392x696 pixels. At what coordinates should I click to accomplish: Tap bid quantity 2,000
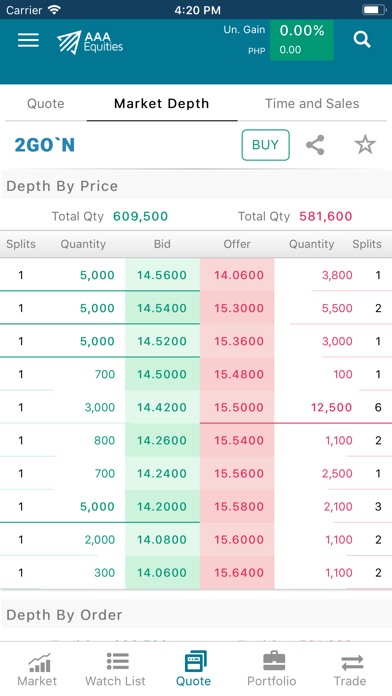[x=99, y=540]
